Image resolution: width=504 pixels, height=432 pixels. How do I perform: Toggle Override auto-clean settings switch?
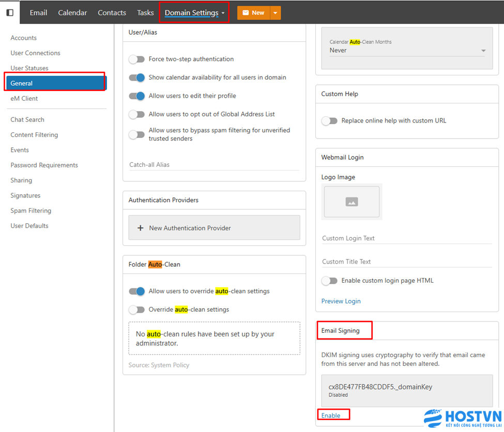click(x=136, y=310)
